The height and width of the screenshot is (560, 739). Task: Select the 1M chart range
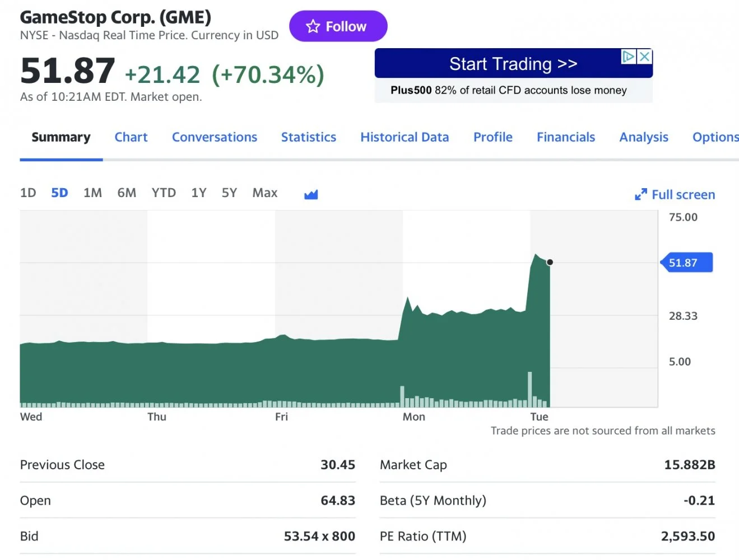point(92,193)
